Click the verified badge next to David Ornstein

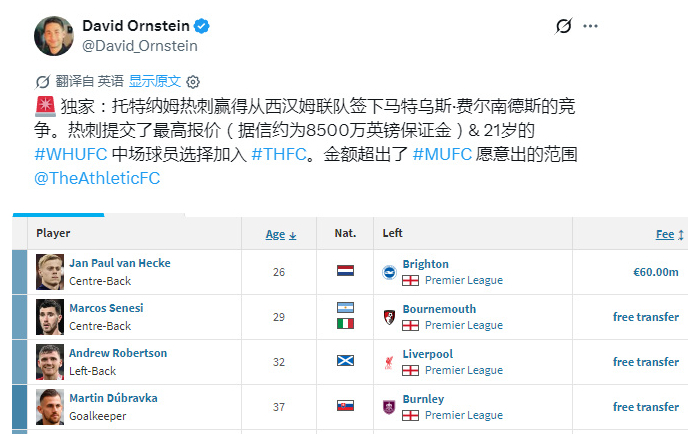coord(202,26)
